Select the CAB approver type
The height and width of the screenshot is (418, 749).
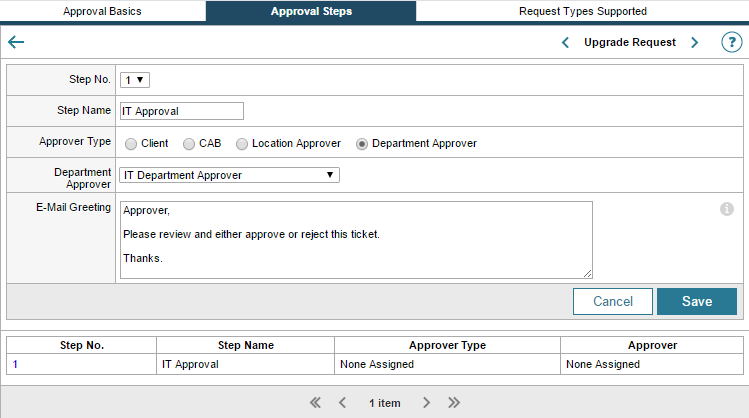pos(189,144)
